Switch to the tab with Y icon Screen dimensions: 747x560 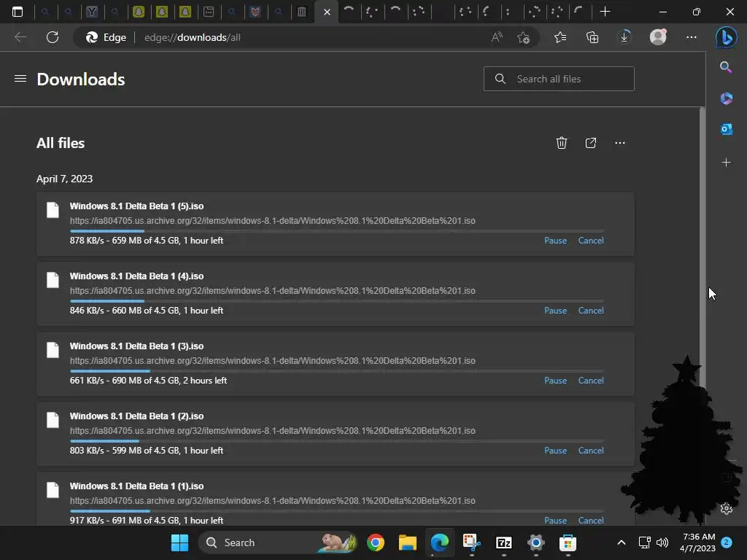click(92, 12)
